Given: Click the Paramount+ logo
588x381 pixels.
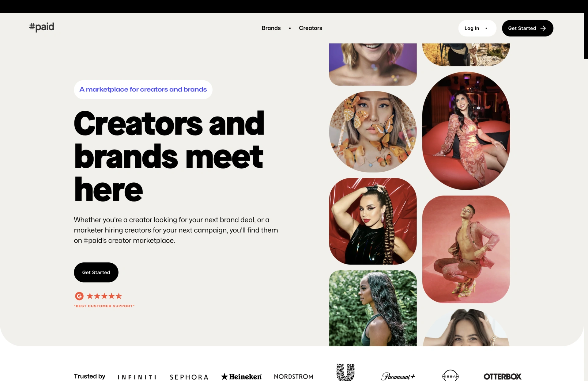Looking at the screenshot, I should (x=398, y=376).
